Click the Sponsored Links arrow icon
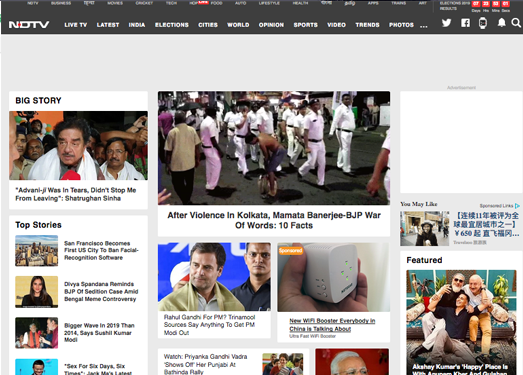 pos(517,206)
